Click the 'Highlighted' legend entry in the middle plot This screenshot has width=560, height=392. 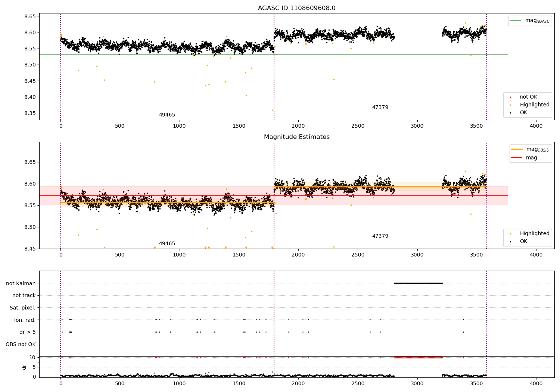click(534, 234)
